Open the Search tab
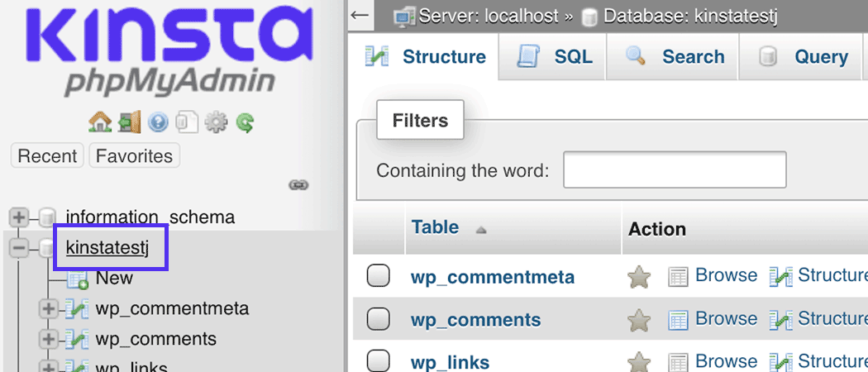868x372 pixels. [675, 57]
